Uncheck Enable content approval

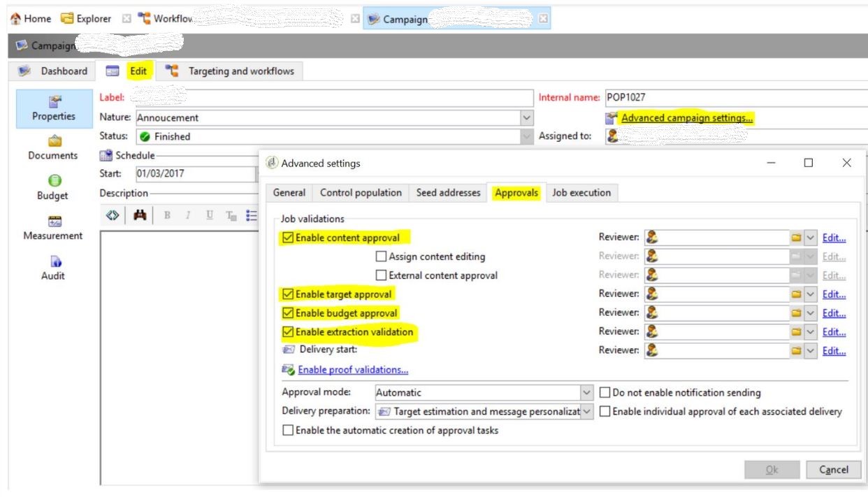coord(288,238)
